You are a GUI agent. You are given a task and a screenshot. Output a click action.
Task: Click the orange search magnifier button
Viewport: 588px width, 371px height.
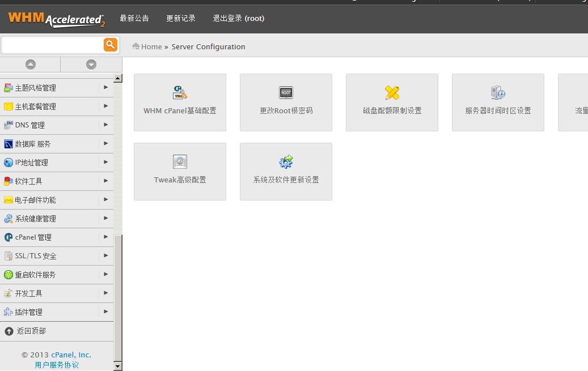click(x=110, y=45)
